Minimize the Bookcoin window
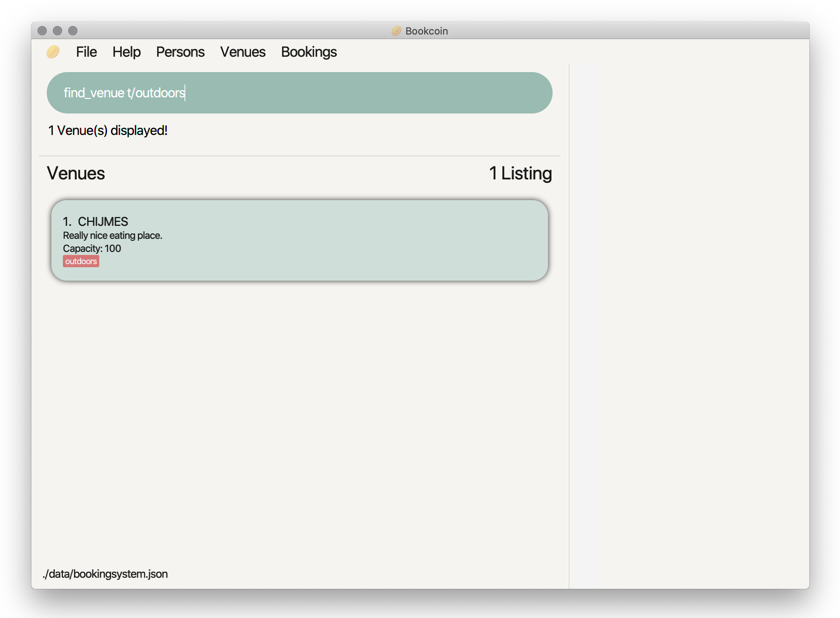 [57, 31]
